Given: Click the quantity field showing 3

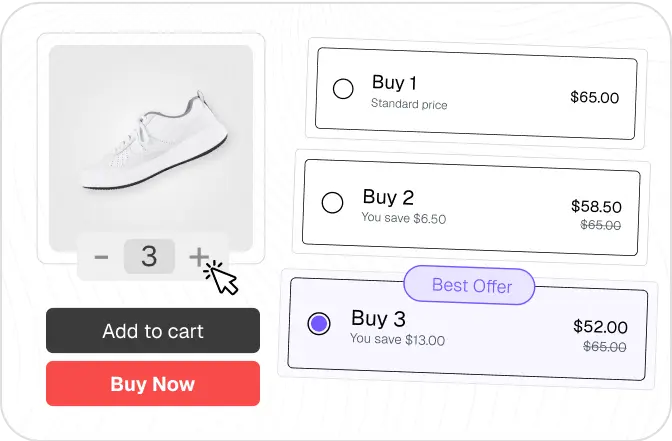Looking at the screenshot, I should (149, 257).
